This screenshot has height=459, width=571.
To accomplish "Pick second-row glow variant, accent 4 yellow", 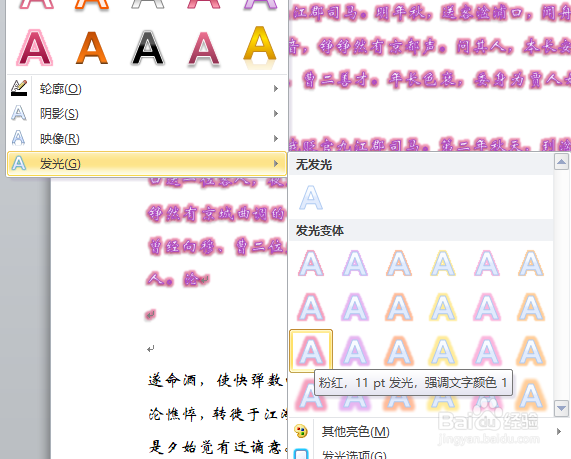I will point(443,307).
